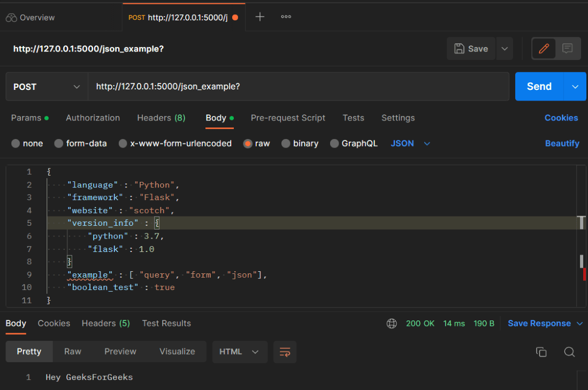588x390 pixels.
Task: Click the globe network icon in response bar
Action: click(x=392, y=324)
